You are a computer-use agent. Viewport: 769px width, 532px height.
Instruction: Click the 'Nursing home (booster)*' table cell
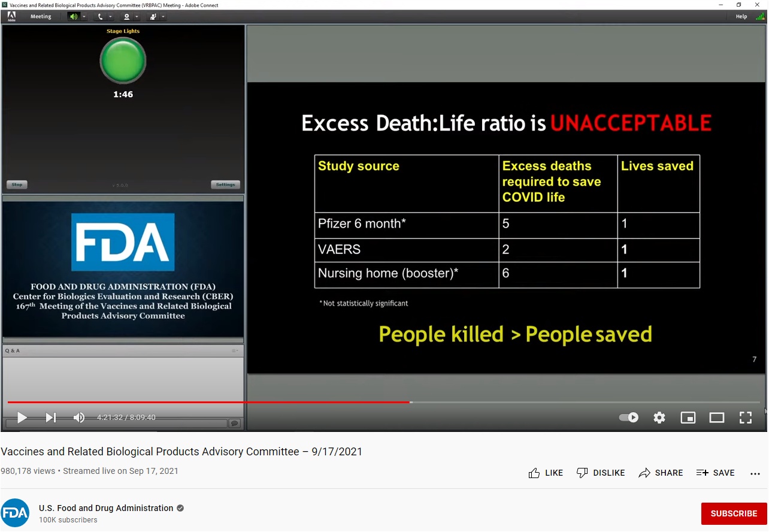pos(407,274)
